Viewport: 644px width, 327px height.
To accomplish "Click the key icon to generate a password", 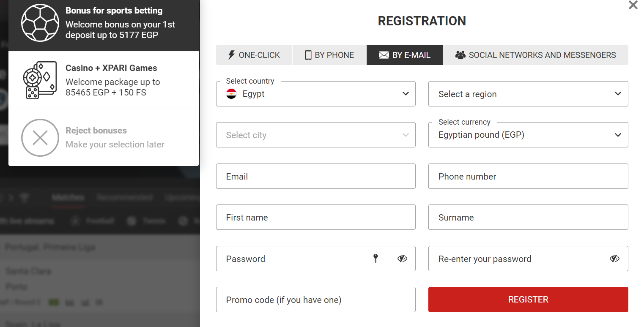I will [x=375, y=259].
